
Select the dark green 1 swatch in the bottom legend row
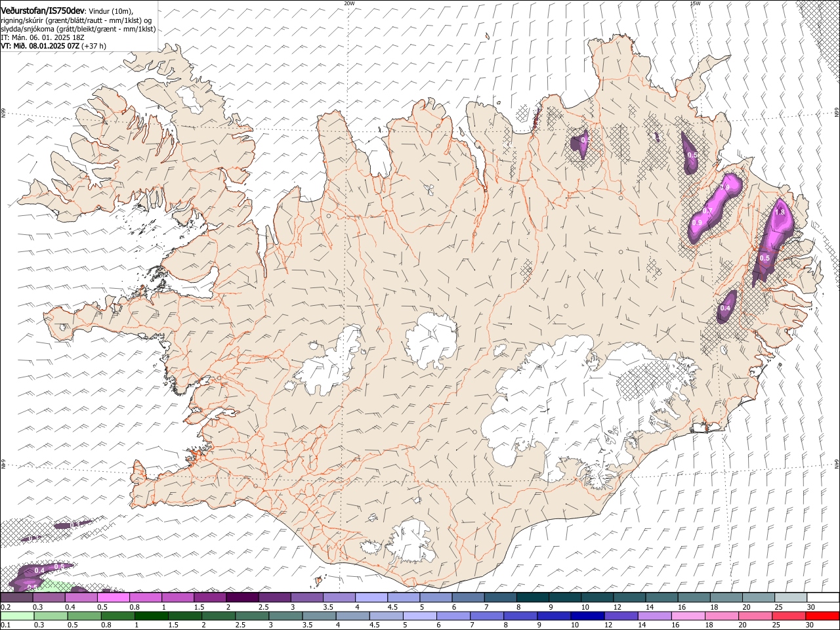pos(151,616)
